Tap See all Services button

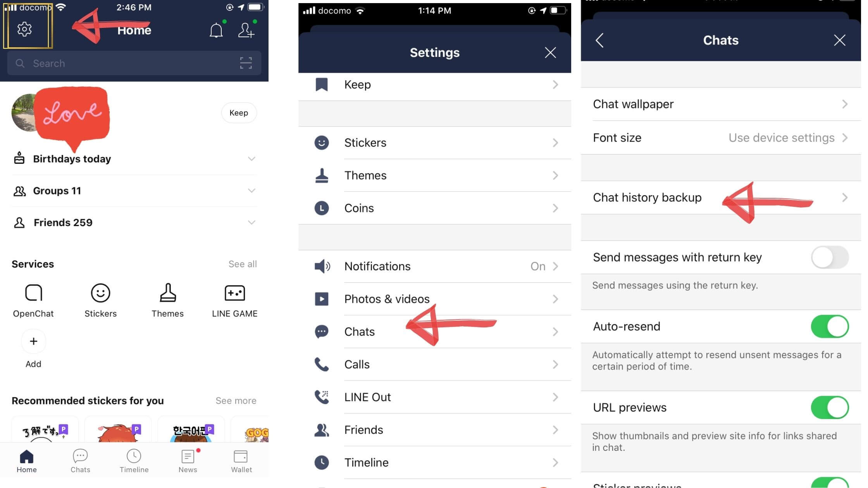pos(243,264)
